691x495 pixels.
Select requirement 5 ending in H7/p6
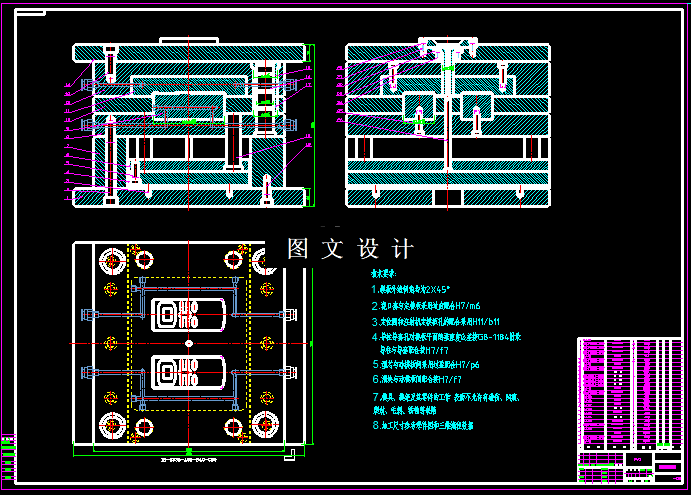(x=426, y=365)
